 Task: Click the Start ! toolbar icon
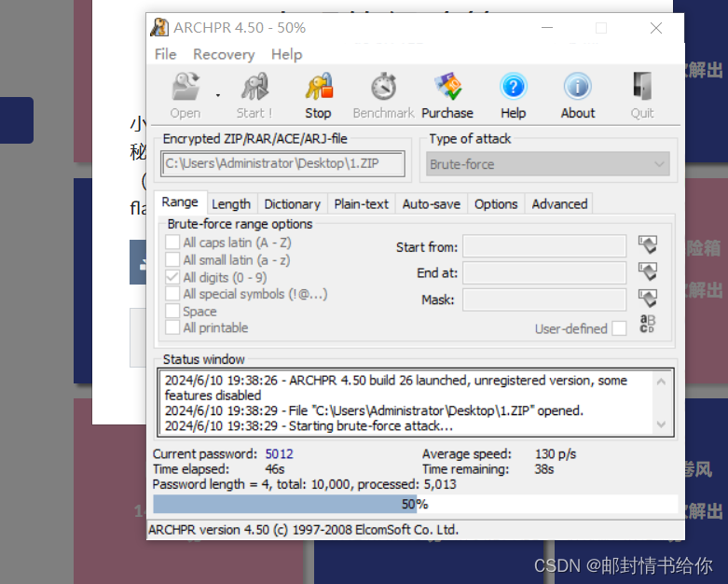click(254, 96)
